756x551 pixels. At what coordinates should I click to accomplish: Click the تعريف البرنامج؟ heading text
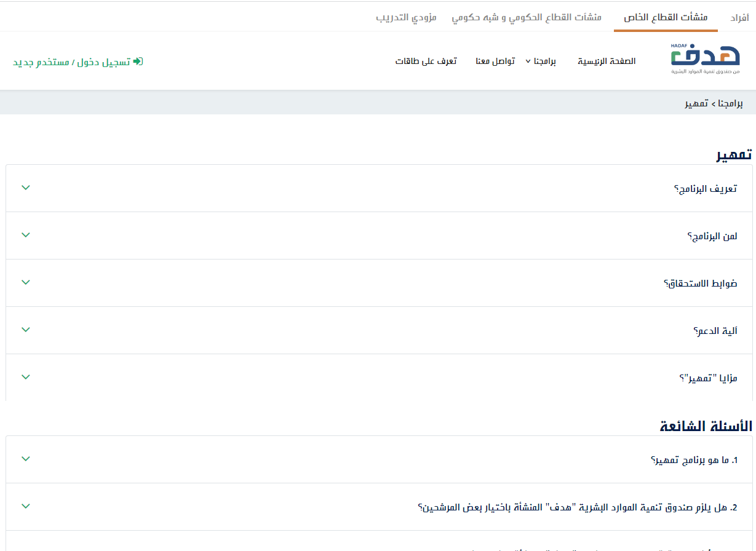tap(706, 189)
